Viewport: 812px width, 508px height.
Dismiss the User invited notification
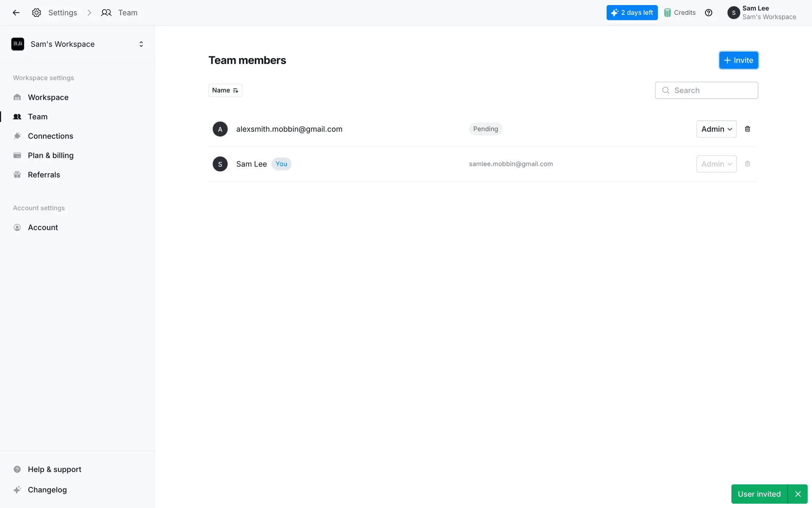click(798, 494)
